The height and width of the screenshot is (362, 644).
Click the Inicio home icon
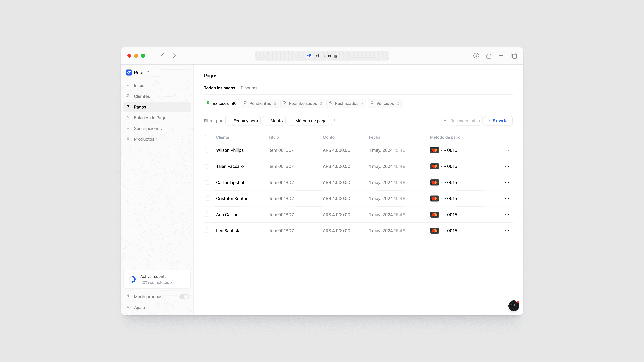(128, 85)
